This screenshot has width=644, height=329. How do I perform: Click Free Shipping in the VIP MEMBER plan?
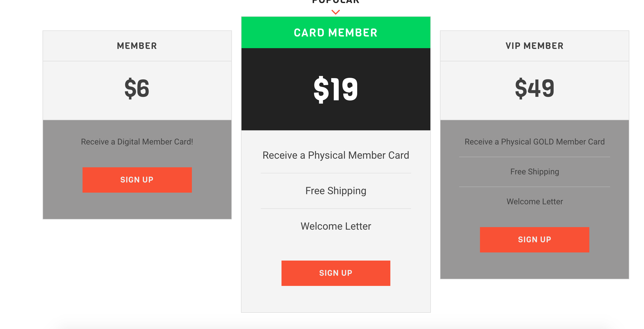coord(534,172)
